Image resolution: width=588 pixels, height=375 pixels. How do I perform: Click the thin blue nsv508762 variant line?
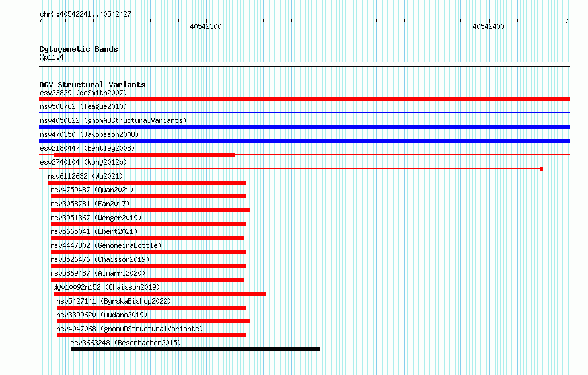[x=304, y=112]
